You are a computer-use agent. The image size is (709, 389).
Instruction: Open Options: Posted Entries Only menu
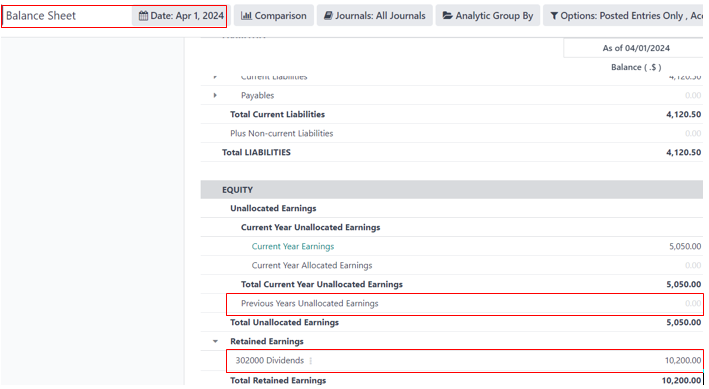623,16
